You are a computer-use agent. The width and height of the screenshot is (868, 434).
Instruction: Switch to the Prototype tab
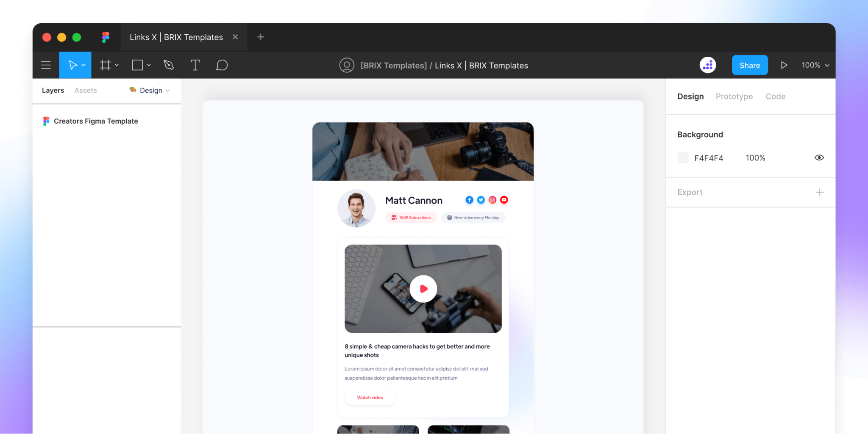tap(734, 96)
